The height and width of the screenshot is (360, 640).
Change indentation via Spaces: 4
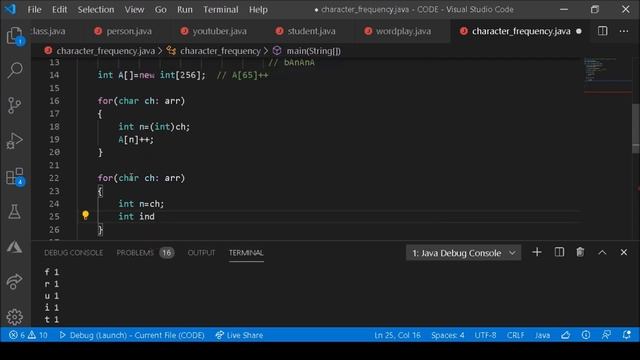(x=447, y=335)
